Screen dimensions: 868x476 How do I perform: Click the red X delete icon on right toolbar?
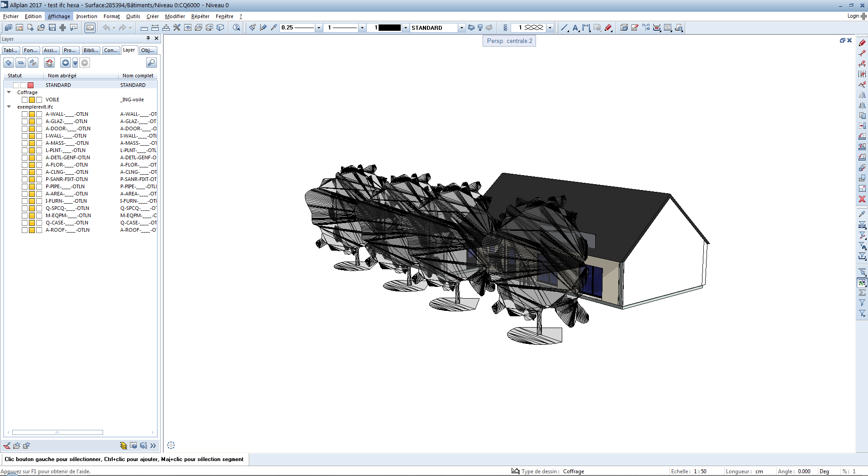point(862,199)
